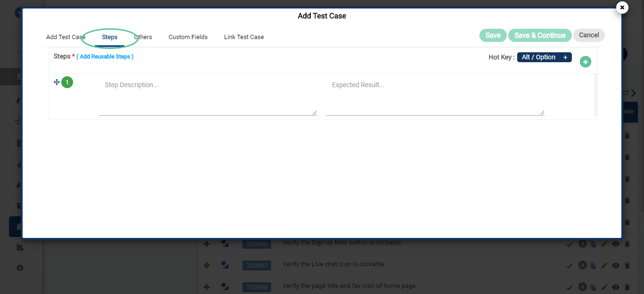
Task: Click the step count 4 badge on TC0006
Action: (582, 244)
